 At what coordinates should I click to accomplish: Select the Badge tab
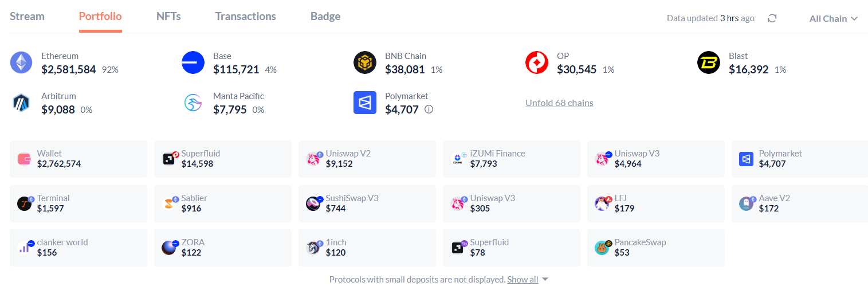pyautogui.click(x=325, y=16)
